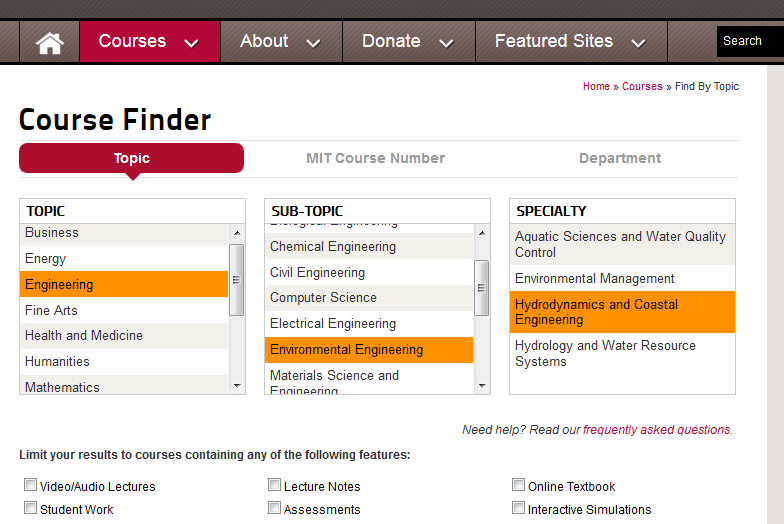Open the About dropdown arrow
Image resolution: width=784 pixels, height=524 pixels.
tap(313, 43)
